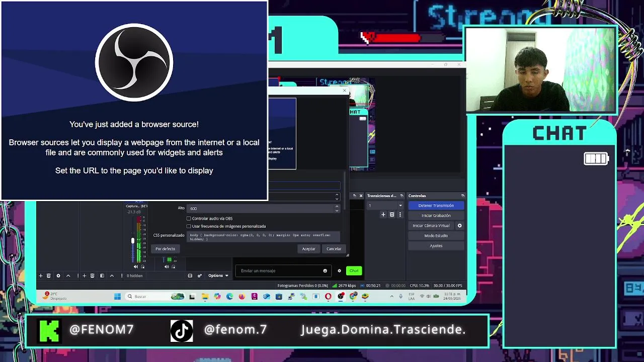The height and width of the screenshot is (362, 644).
Task: Remove transition using Transiciones trash icon
Action: point(392,215)
